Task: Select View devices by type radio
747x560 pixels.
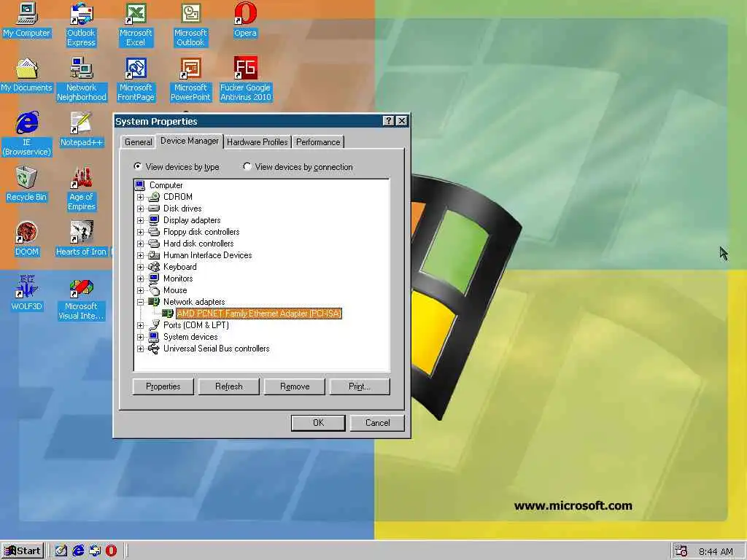Action: tap(138, 166)
